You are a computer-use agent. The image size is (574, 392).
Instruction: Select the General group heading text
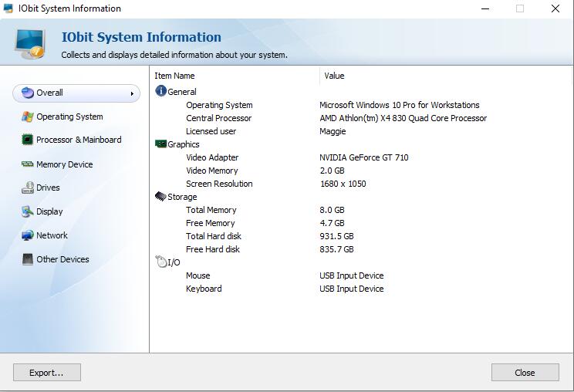click(x=182, y=92)
